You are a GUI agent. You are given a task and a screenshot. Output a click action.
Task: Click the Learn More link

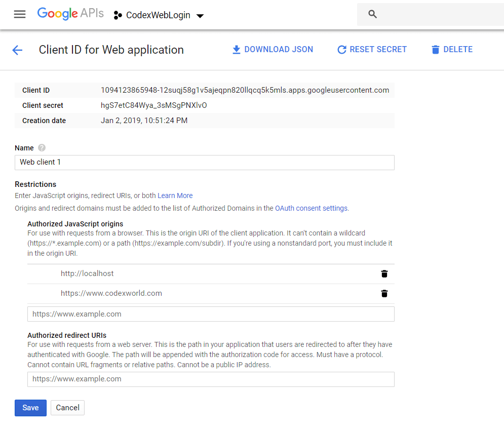click(x=175, y=196)
